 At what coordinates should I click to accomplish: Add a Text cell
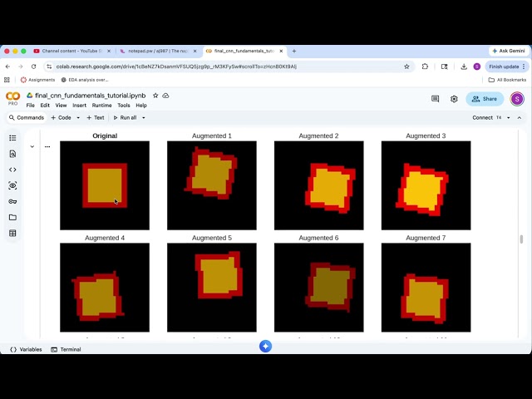[96, 118]
